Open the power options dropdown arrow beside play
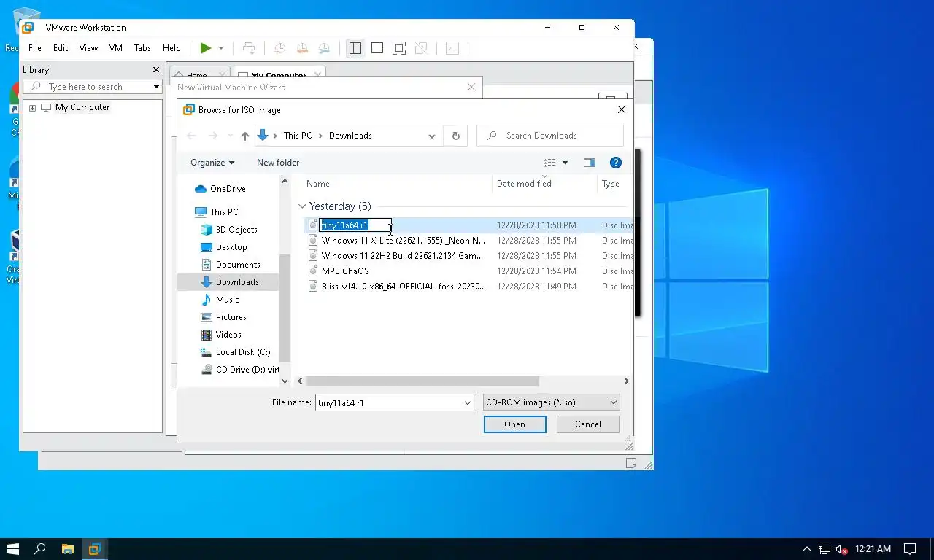Viewport: 934px width, 560px height. [x=221, y=48]
